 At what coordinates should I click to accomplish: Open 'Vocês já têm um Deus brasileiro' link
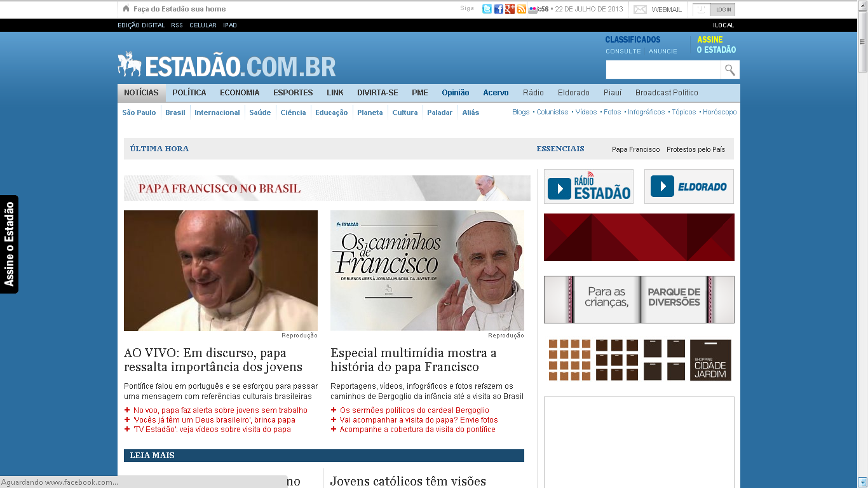[x=214, y=420]
